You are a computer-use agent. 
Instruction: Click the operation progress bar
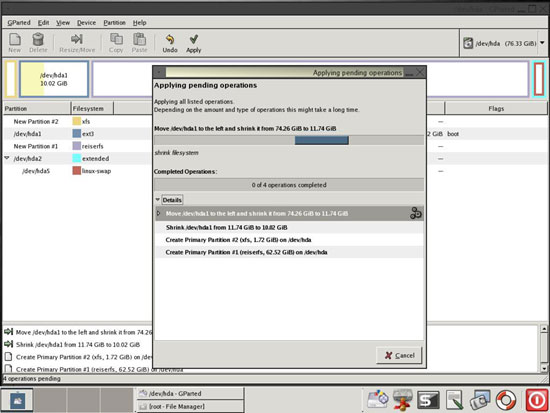click(289, 140)
